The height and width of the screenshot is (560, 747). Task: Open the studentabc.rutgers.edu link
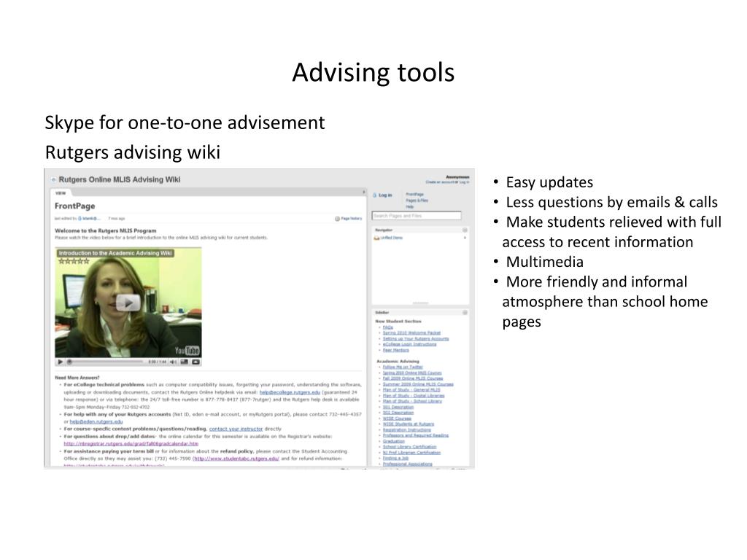pos(236,459)
